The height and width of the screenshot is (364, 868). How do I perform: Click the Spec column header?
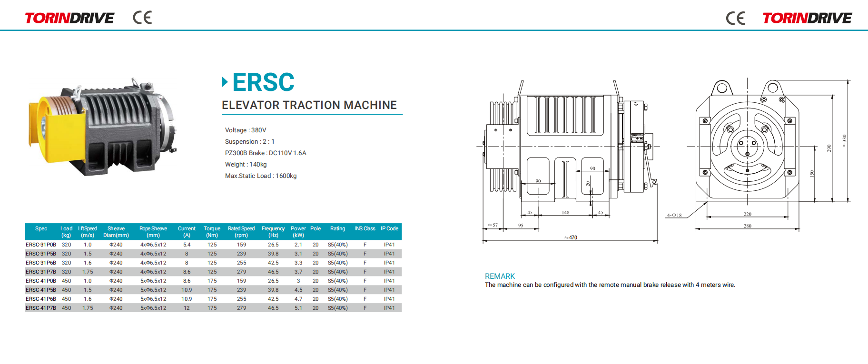(41, 229)
